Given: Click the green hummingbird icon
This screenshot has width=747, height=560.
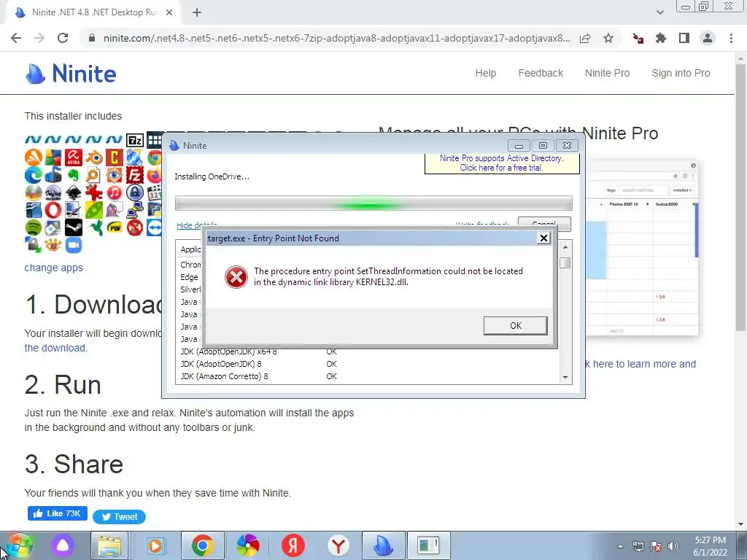Looking at the screenshot, I should point(95,227).
